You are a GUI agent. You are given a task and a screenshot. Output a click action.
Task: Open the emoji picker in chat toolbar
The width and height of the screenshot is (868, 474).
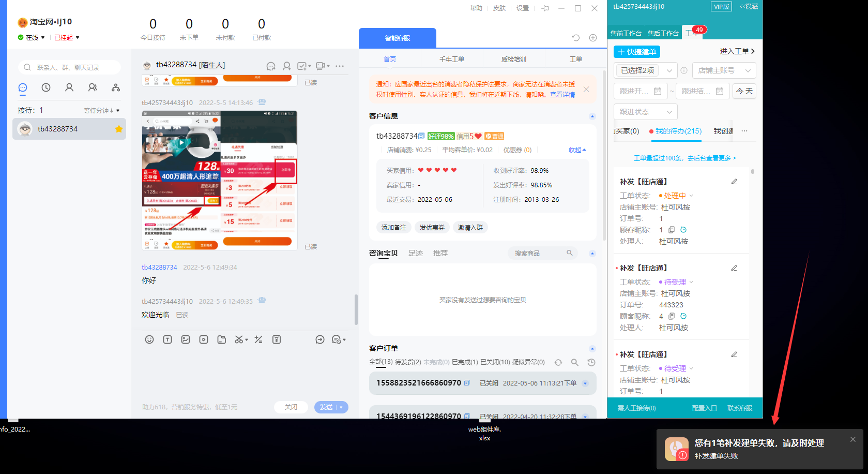click(x=149, y=339)
